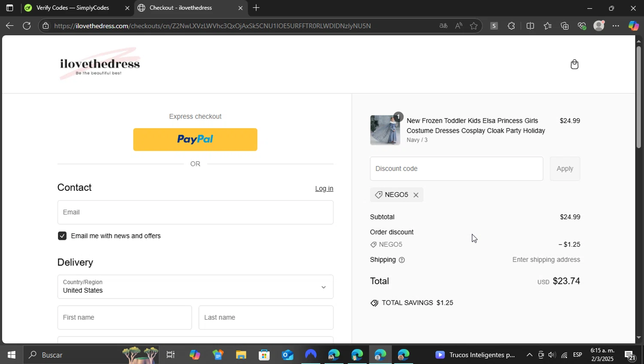The image size is (644, 364).
Task: Open Microsoft Store from taskbar
Action: pyautogui.click(x=264, y=355)
